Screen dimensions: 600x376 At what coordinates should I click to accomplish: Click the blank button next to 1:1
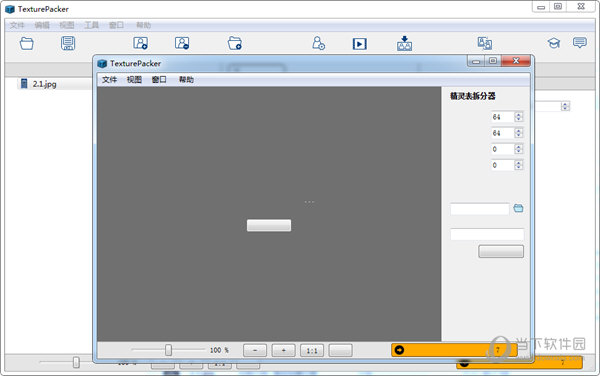tap(341, 350)
